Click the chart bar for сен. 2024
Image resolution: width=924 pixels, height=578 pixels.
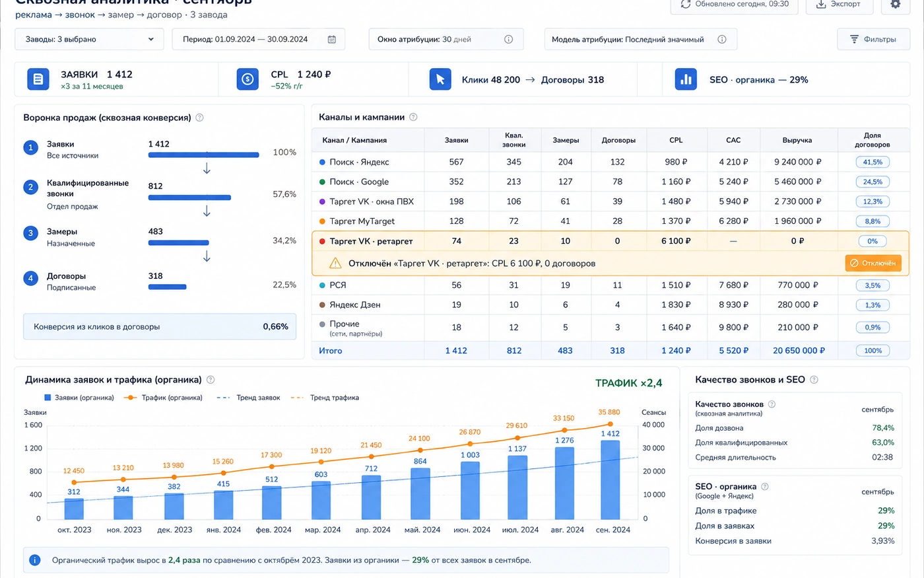click(610, 480)
